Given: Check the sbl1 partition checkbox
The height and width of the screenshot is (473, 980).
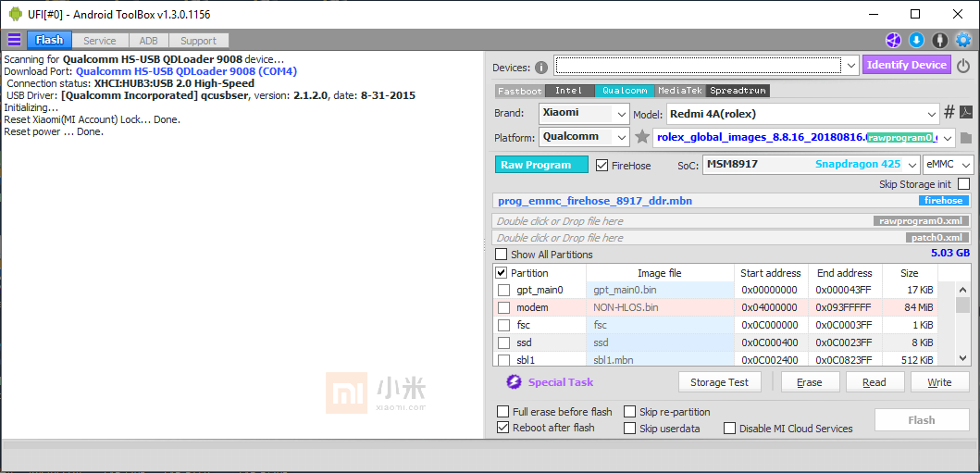Looking at the screenshot, I should pos(503,360).
